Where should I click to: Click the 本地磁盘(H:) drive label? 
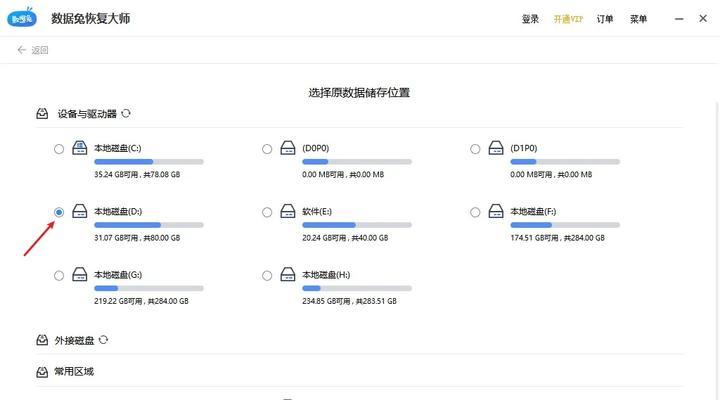[326, 275]
